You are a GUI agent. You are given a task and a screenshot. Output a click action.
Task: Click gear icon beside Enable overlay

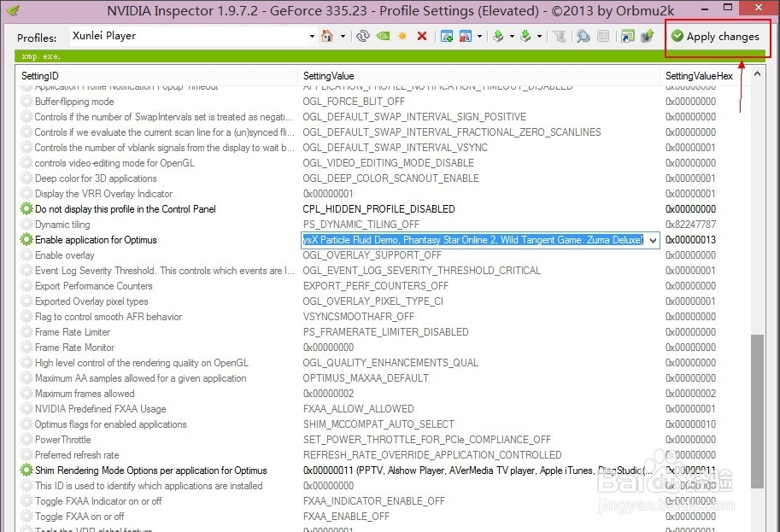(x=26, y=255)
